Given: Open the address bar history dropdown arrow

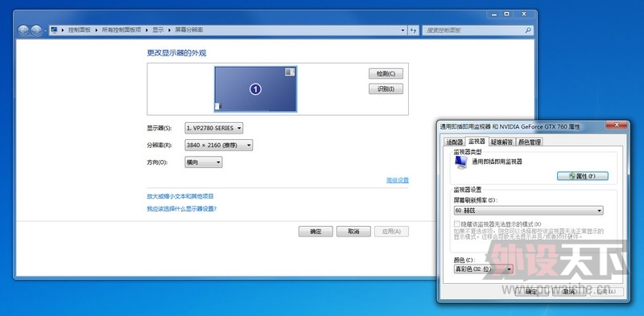Looking at the screenshot, I should [403, 31].
